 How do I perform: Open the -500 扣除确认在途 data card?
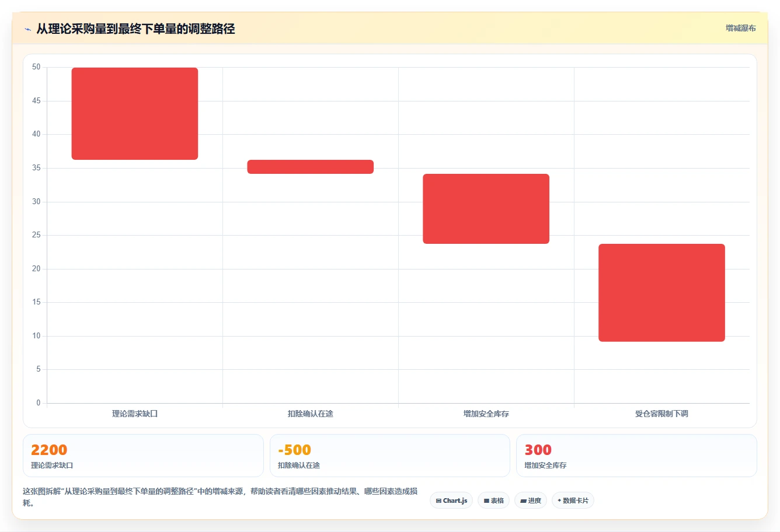click(390, 456)
